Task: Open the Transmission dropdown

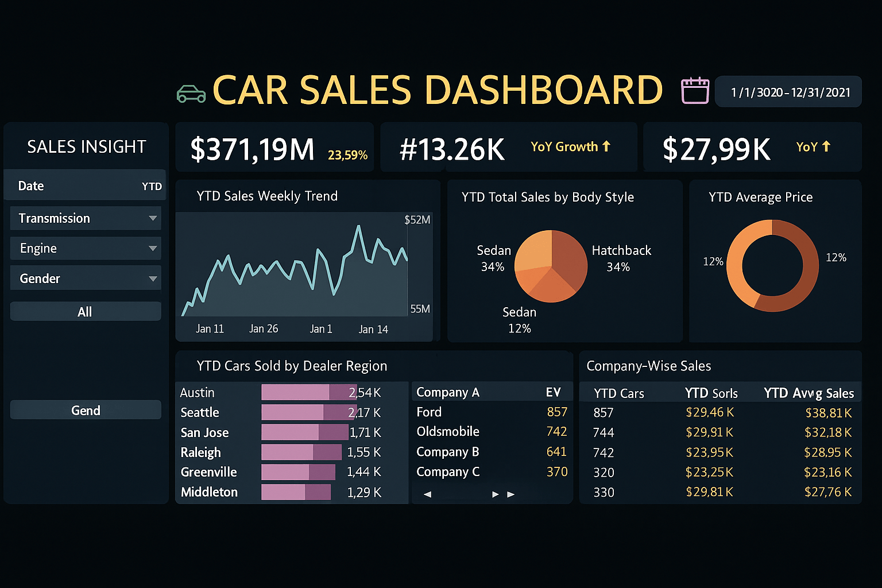Action: click(x=85, y=218)
